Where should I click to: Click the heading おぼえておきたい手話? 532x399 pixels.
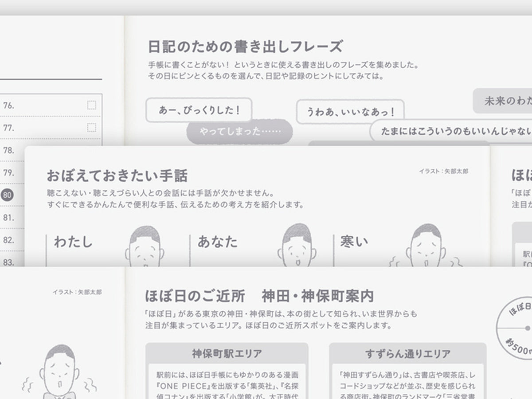(117, 176)
